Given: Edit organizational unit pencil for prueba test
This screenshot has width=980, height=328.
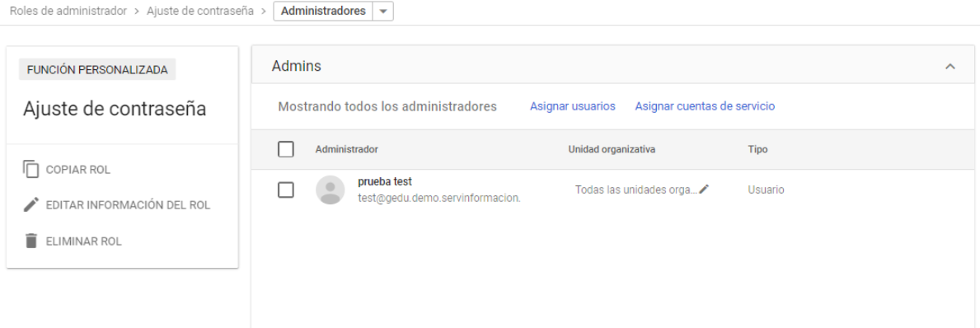Looking at the screenshot, I should [705, 190].
